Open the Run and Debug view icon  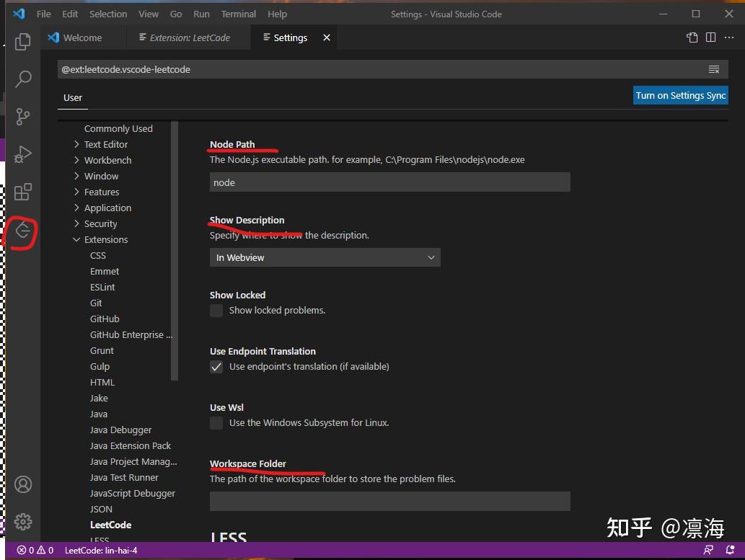tap(23, 154)
